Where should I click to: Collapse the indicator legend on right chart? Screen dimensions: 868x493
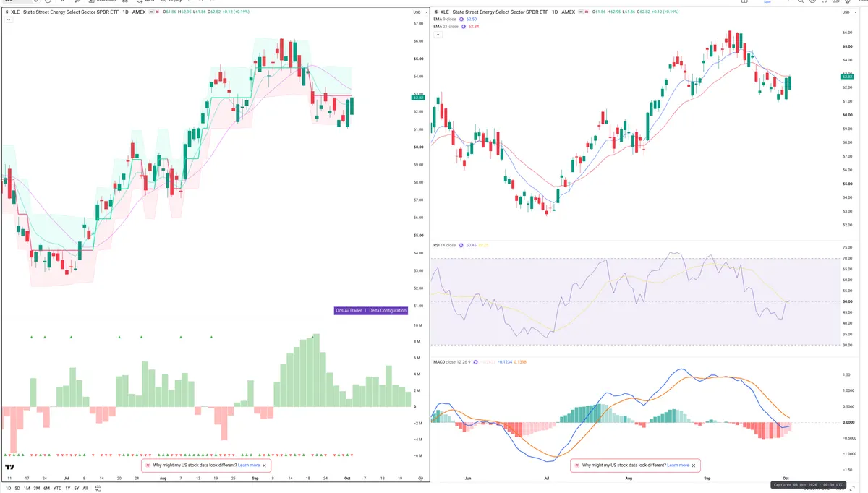click(x=437, y=35)
